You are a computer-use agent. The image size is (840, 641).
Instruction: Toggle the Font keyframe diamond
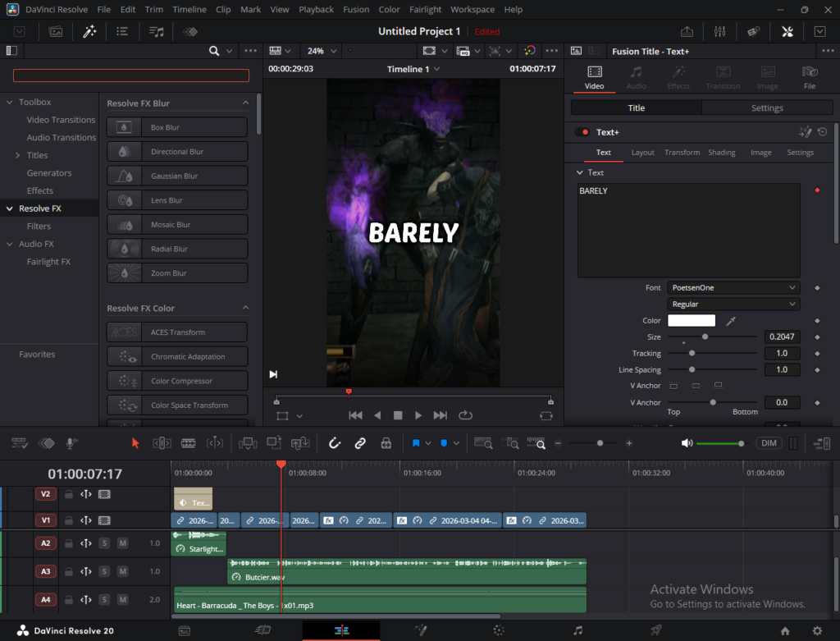tap(817, 288)
